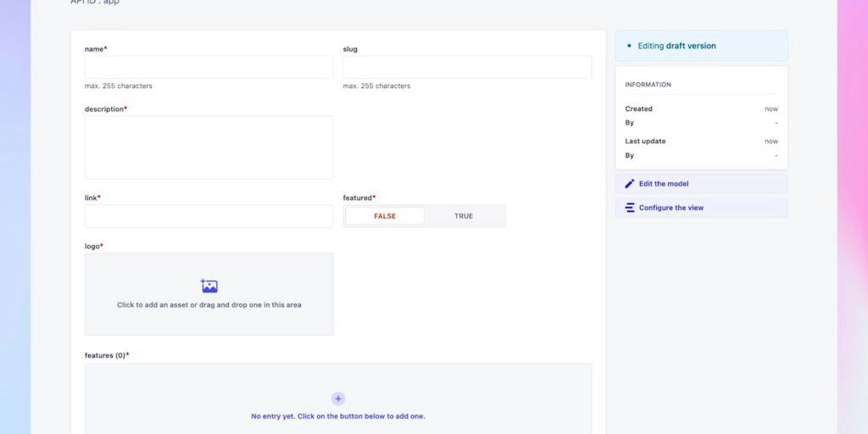Click the logo asset drop area text
This screenshot has width=868, height=434.
(x=209, y=305)
